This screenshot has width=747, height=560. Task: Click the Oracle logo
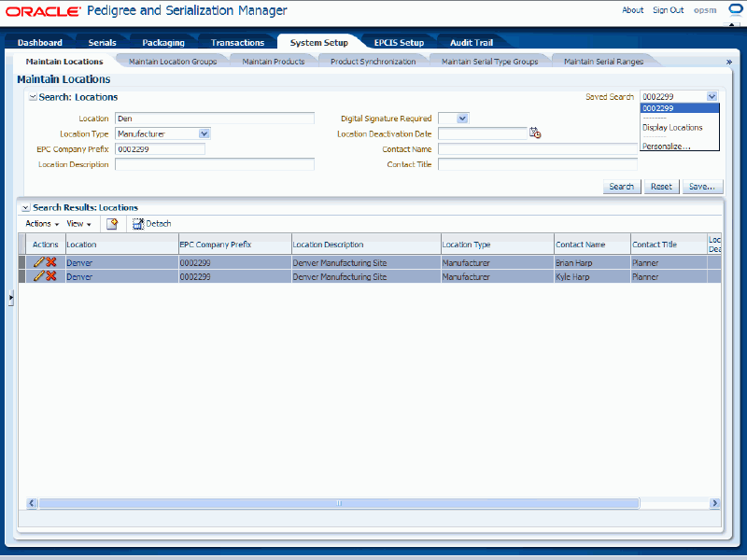[x=43, y=11]
